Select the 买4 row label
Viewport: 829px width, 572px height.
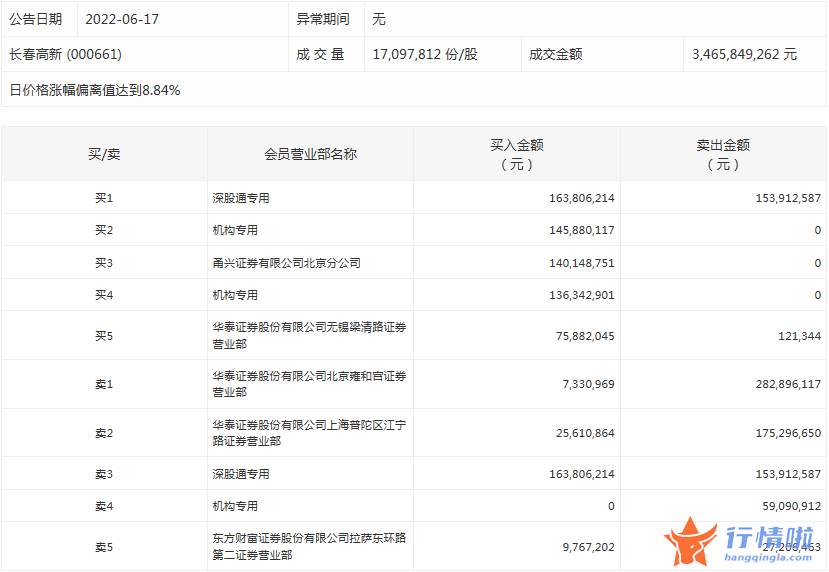pyautogui.click(x=104, y=295)
